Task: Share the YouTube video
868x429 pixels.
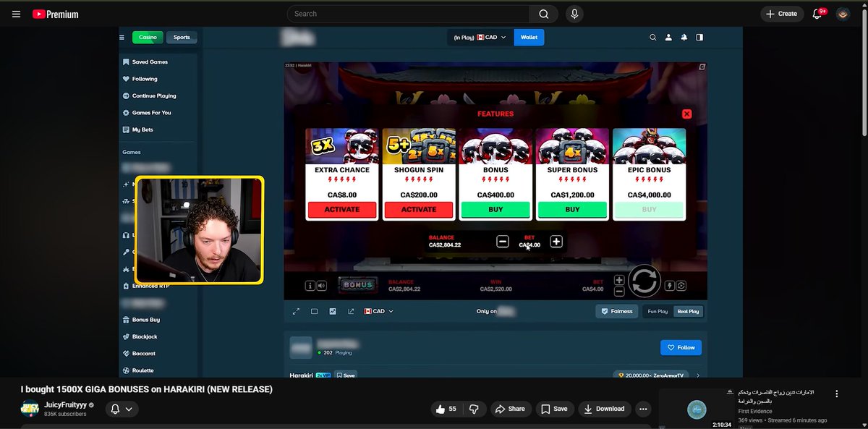Action: 510,409
